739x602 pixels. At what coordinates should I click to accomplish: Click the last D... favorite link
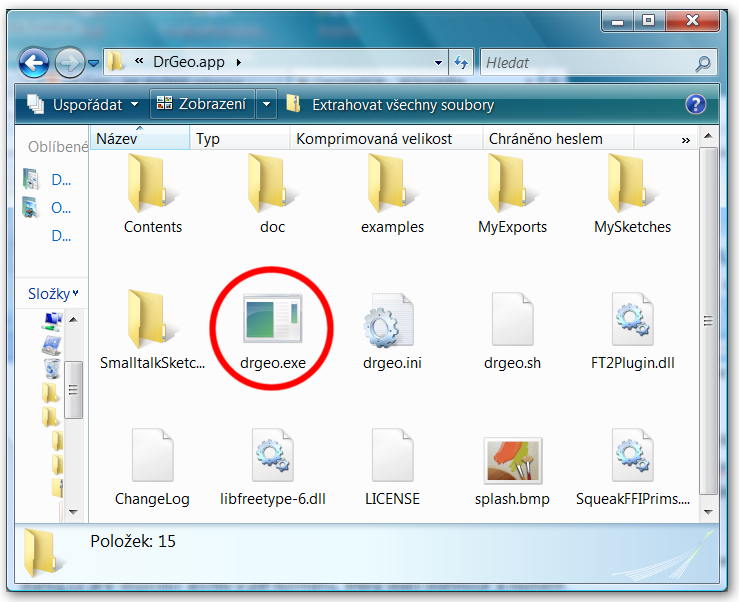tap(61, 236)
